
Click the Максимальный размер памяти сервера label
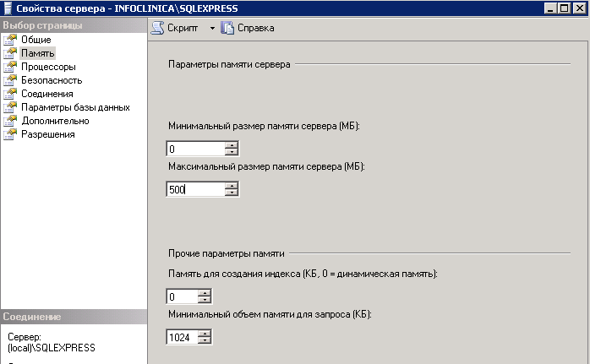click(266, 166)
